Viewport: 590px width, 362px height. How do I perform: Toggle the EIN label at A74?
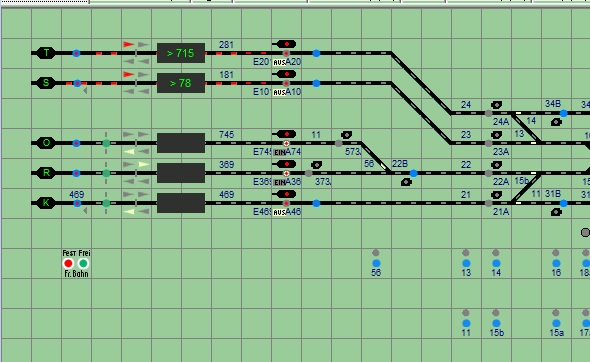[x=279, y=152]
